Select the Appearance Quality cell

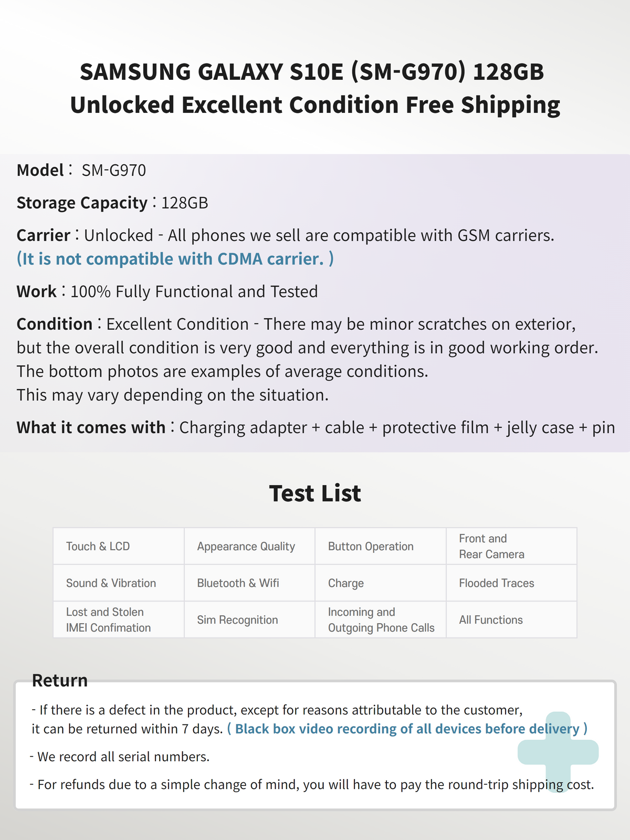point(249,546)
